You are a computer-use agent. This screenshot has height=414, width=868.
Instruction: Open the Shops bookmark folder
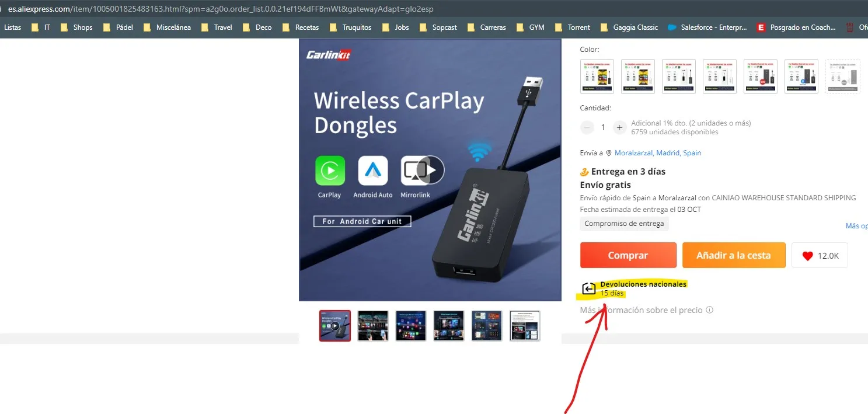tap(76, 27)
